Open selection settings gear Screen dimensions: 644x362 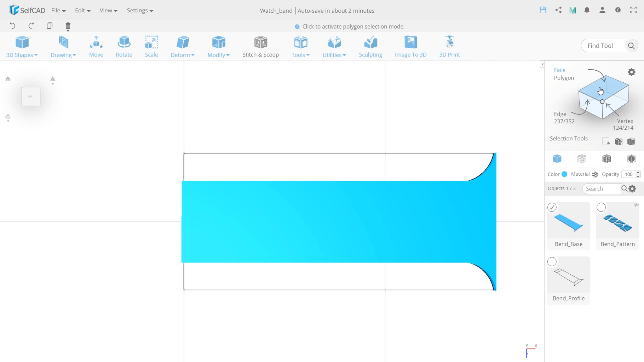[x=632, y=72]
